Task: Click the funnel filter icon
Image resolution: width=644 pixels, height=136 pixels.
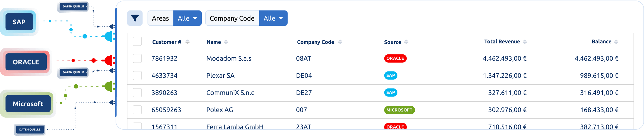Action: click(135, 18)
